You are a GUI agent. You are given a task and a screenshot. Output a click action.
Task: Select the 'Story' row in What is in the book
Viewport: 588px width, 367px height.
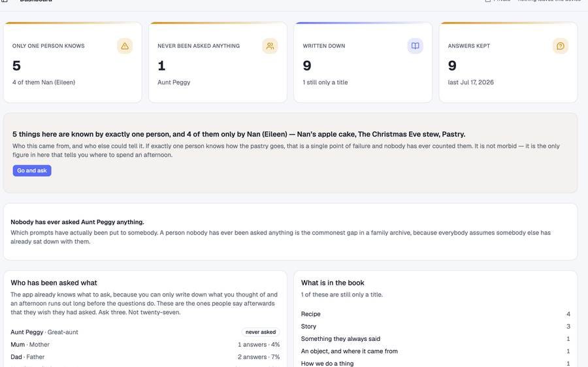(436, 326)
